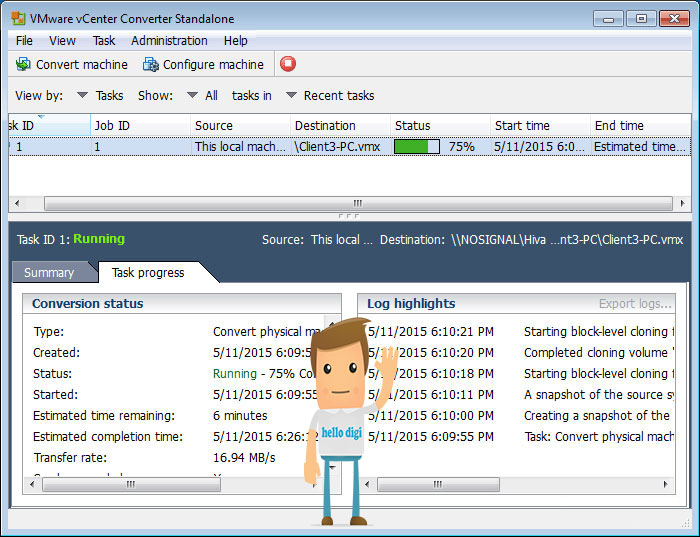Open the File menu
Screen dimensions: 700x537
[x=24, y=41]
